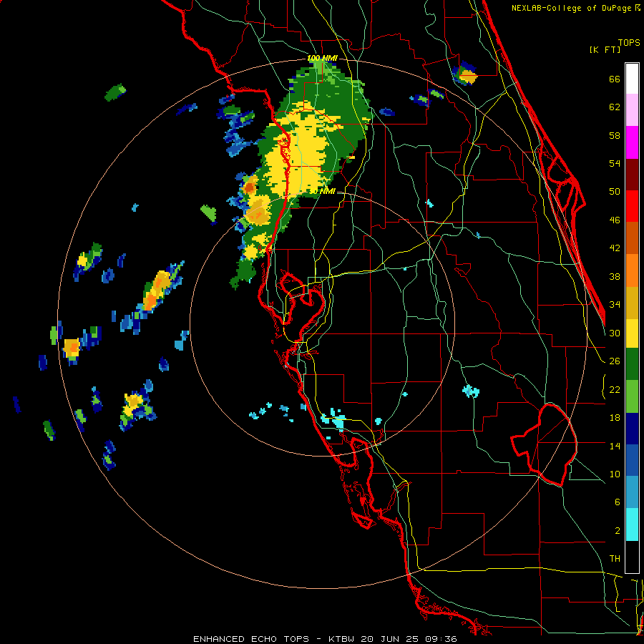Screen dimensions: 644x644
Task: Click legend value 26
Action: click(615, 361)
